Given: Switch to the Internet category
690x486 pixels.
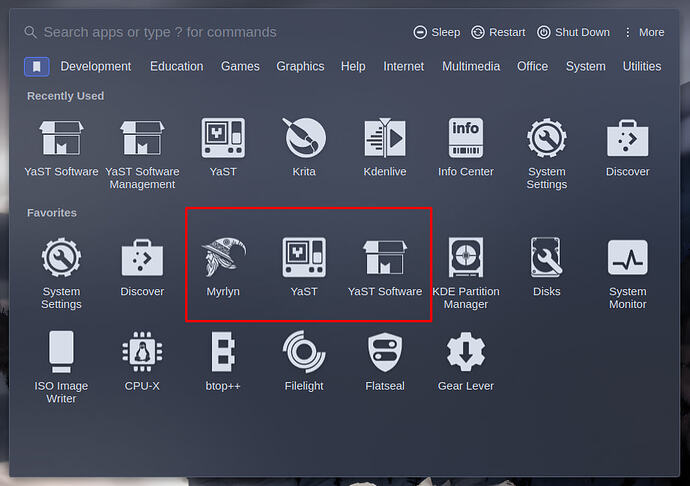Looking at the screenshot, I should (x=404, y=66).
